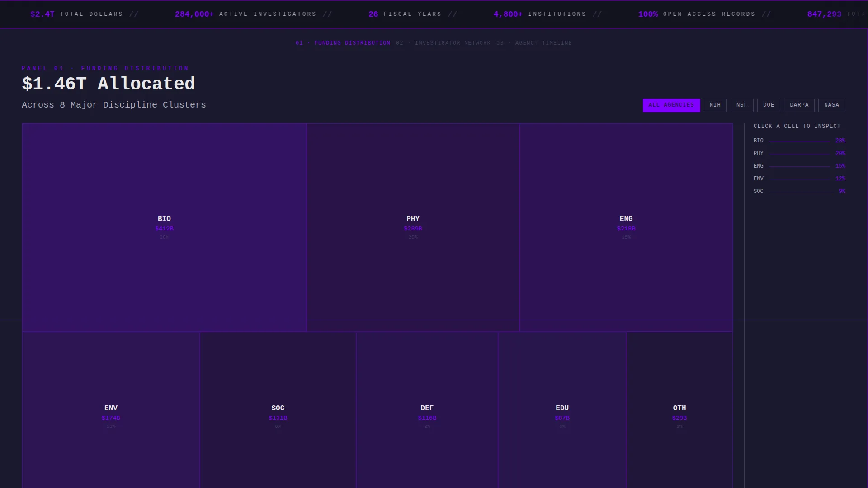Click the Panel 01 Funding Distribution label
The width and height of the screenshot is (868, 488).
click(105, 68)
